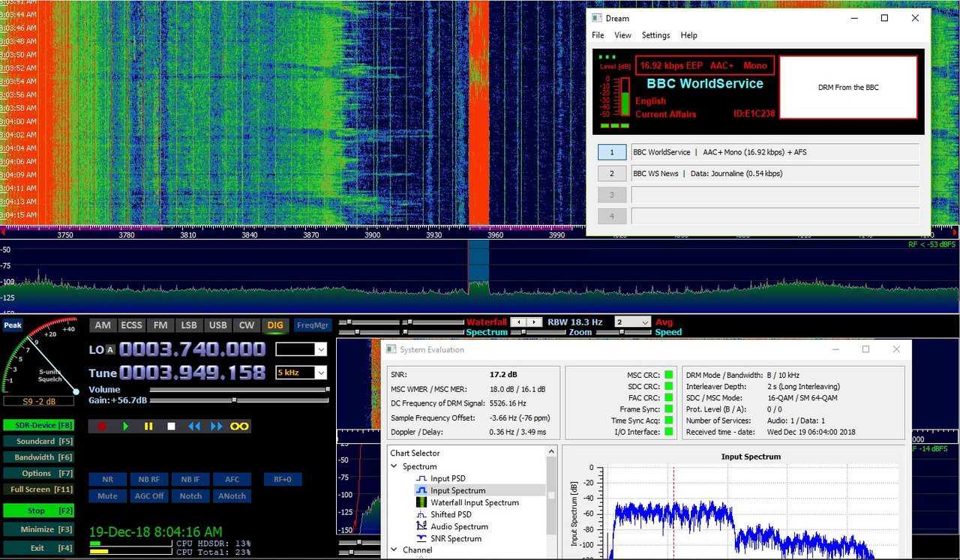Viewport: 960px width, 560px height.
Task: Select service 2 button in Dream
Action: 612,173
